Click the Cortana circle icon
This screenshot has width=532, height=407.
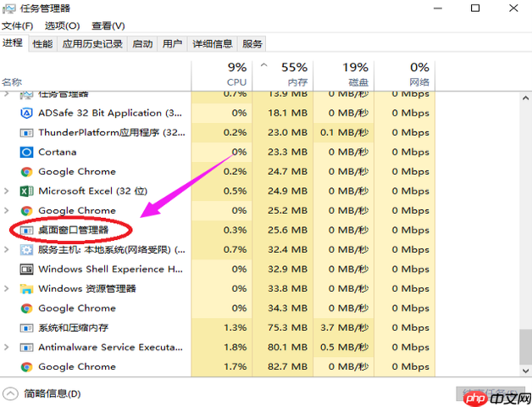26,152
